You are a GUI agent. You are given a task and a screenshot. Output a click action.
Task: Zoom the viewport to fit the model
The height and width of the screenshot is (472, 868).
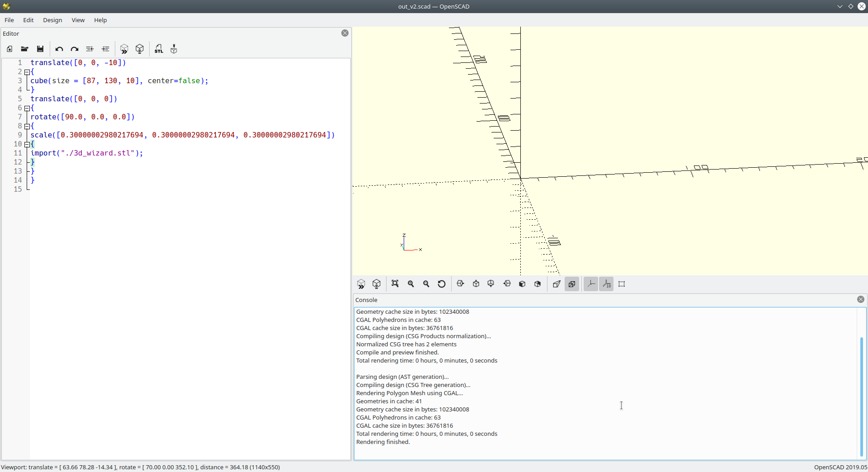395,284
